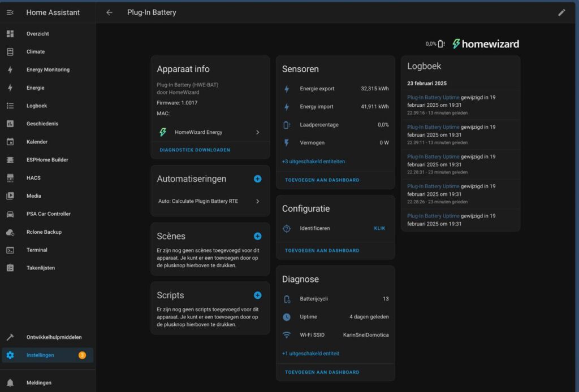Screen dimensions: 579x392
Task: Open Terminal console icon
Action: 10,250
